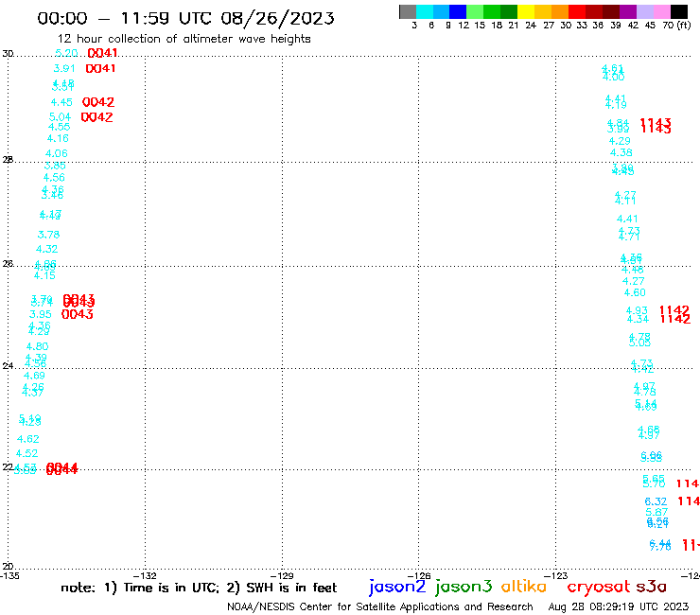Select the 5.04 wave height reading
This screenshot has height=615, width=700.
(60, 117)
